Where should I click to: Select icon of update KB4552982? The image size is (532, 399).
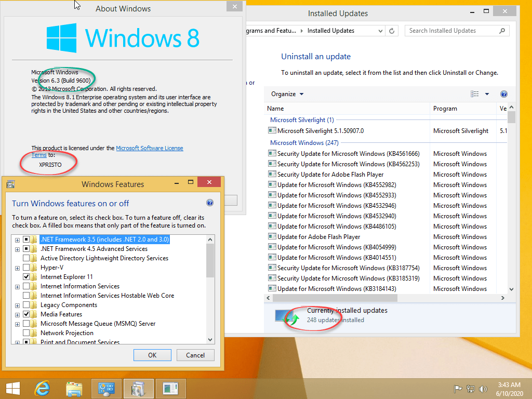272,184
